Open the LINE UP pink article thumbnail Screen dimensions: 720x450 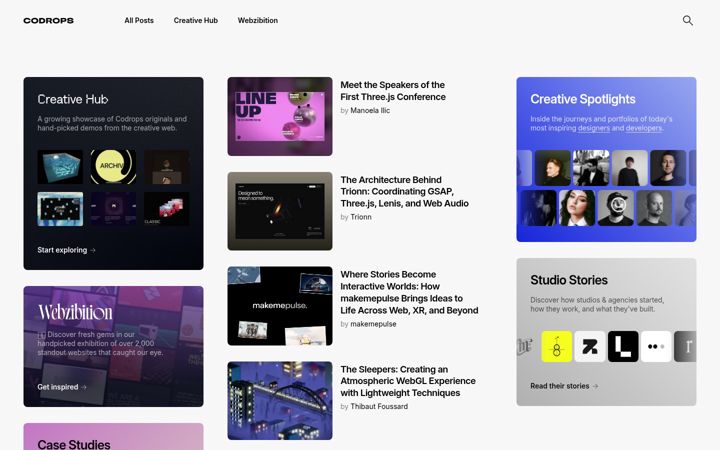coord(280,117)
